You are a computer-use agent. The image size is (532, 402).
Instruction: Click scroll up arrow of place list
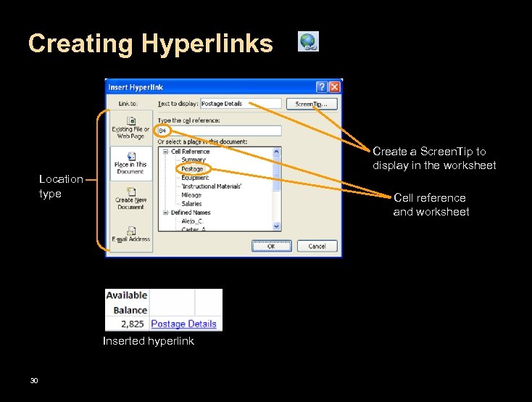pos(277,152)
